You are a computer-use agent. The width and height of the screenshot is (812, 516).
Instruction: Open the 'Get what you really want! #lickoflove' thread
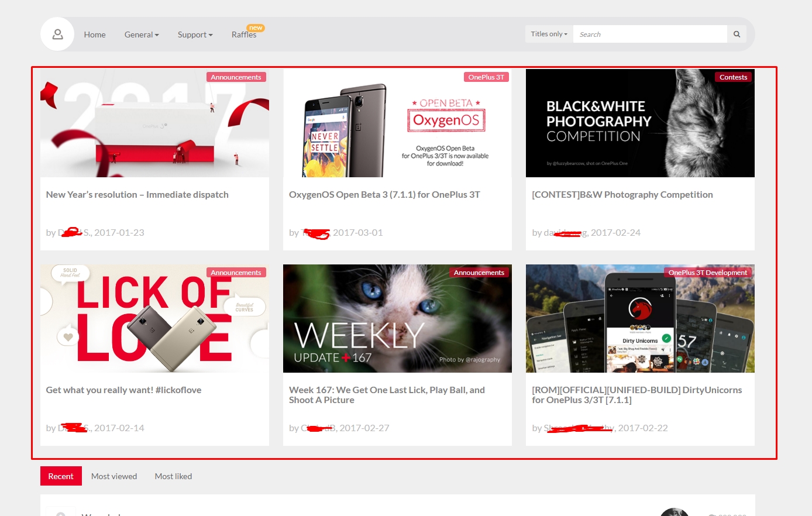point(123,390)
